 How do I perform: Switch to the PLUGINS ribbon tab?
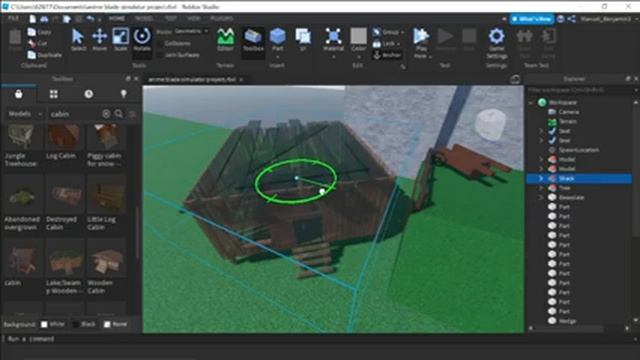click(222, 19)
